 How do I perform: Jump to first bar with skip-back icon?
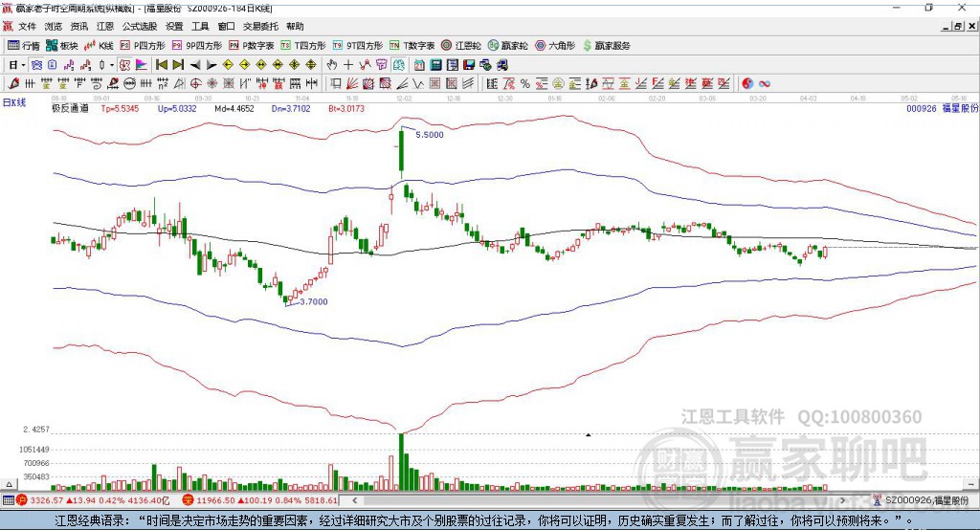161,65
